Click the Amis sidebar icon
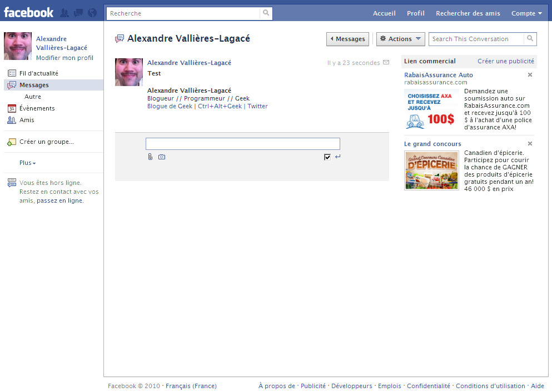552x392 pixels. [12, 120]
